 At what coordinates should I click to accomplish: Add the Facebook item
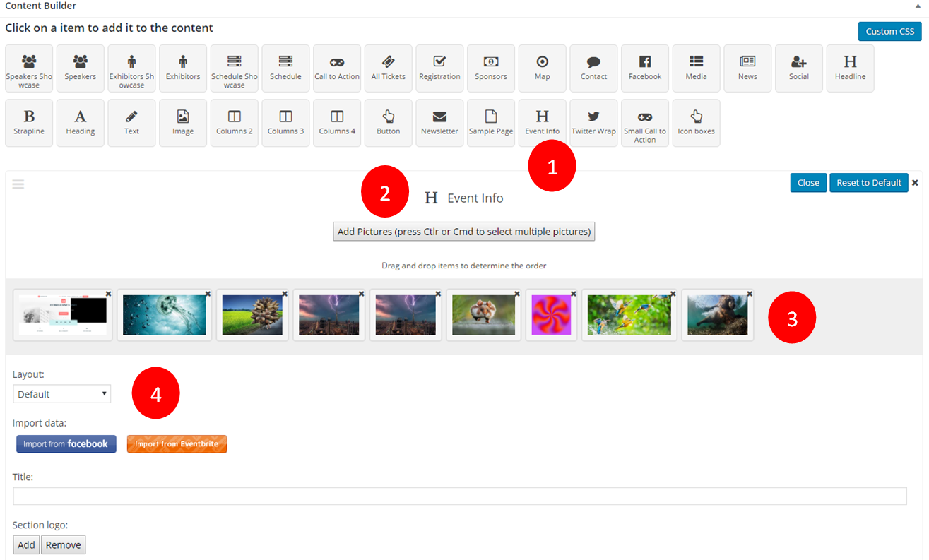click(645, 68)
